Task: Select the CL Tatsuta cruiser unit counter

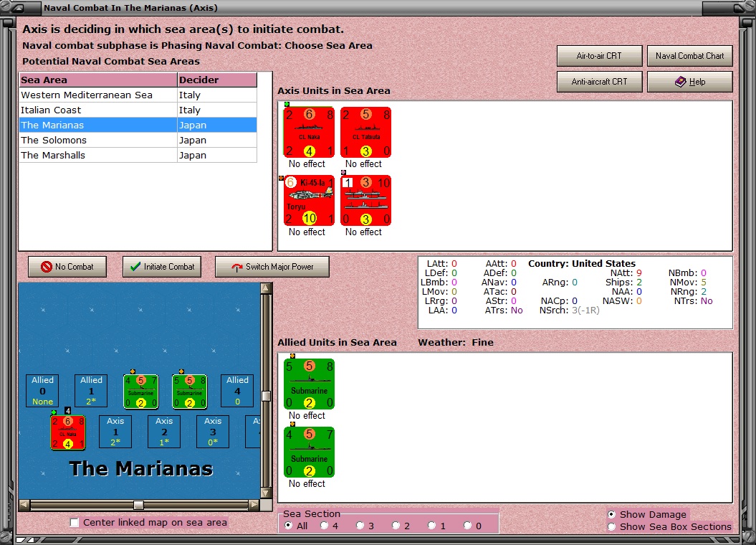Action: [365, 132]
